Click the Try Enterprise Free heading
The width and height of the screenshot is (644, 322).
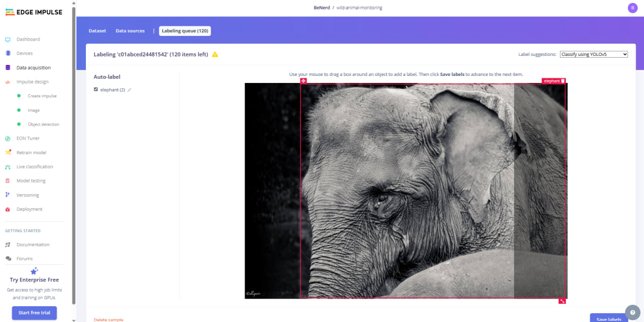(x=35, y=280)
